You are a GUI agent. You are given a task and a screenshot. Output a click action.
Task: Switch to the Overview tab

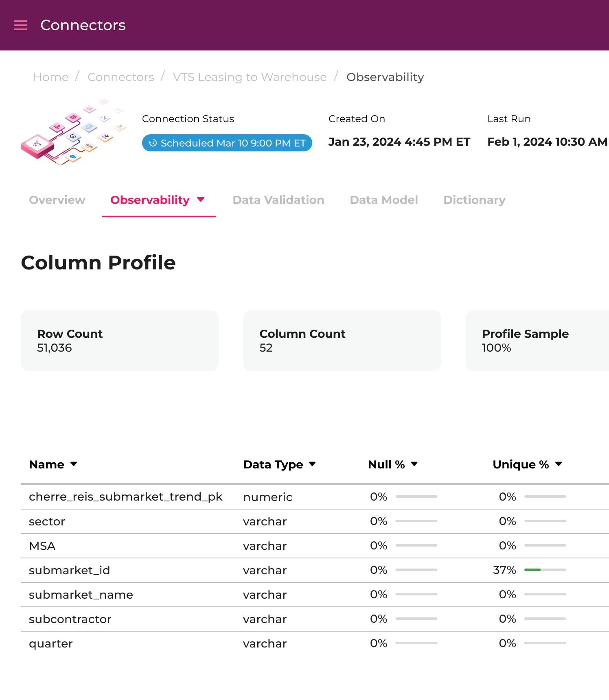57,200
